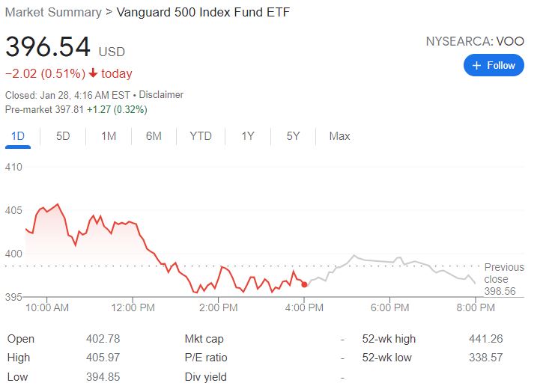Open the Market Summary breadcrumb link
The height and width of the screenshot is (392, 552).
click(x=53, y=12)
